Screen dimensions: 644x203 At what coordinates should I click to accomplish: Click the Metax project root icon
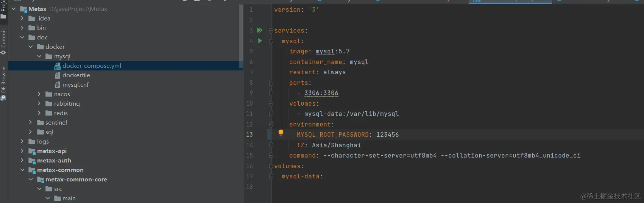pos(23,9)
